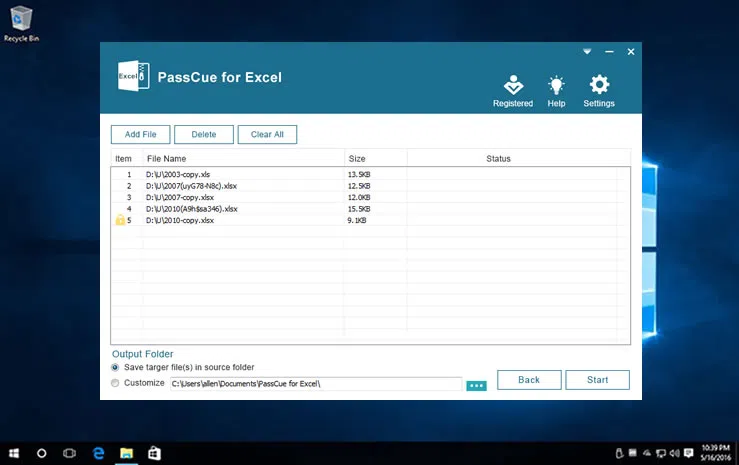Open Cortana search circle on taskbar
The width and height of the screenshot is (739, 465).
(41, 453)
